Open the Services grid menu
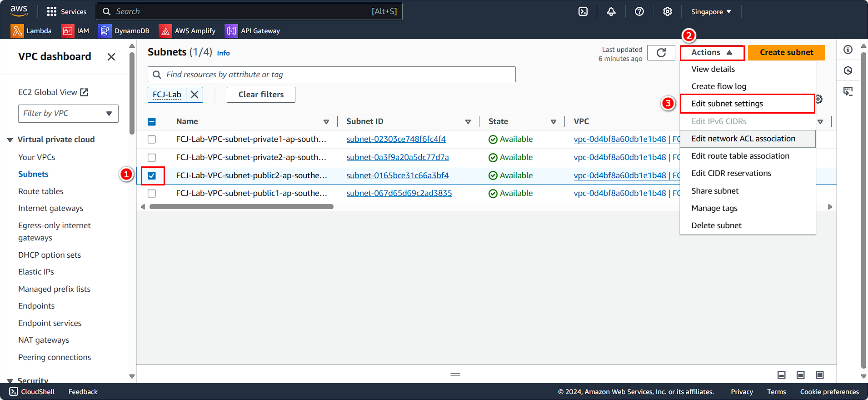868x400 pixels. point(66,11)
